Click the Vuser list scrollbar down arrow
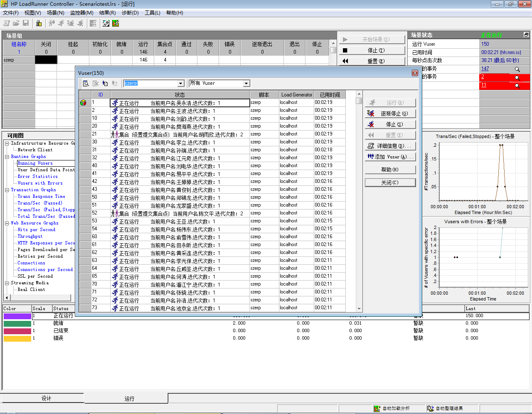 pos(359,309)
